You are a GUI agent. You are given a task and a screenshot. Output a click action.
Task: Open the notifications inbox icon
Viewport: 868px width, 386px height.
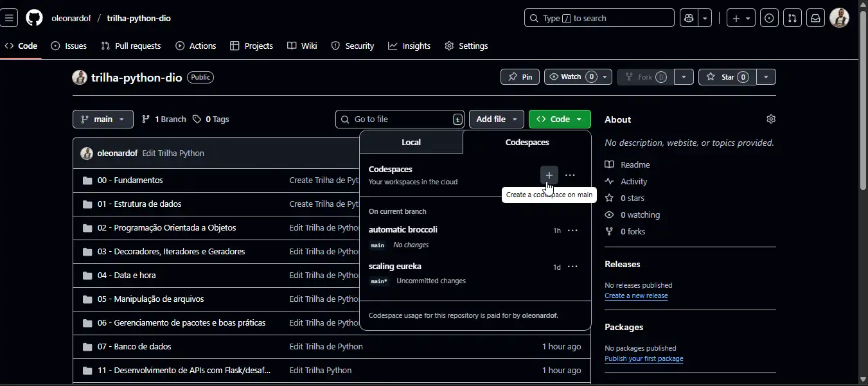(815, 18)
